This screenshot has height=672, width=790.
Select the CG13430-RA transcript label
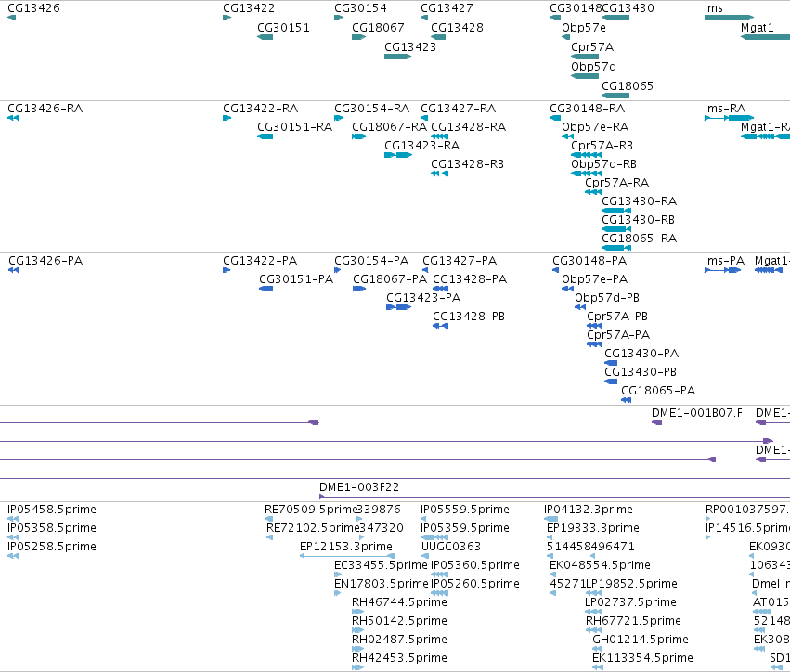[x=639, y=201]
